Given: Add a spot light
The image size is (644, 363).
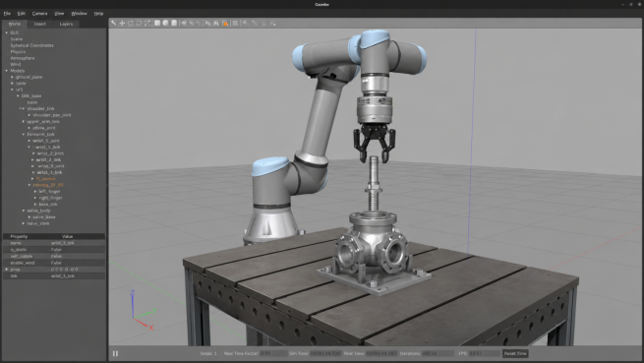Looking at the screenshot, I should [192, 23].
